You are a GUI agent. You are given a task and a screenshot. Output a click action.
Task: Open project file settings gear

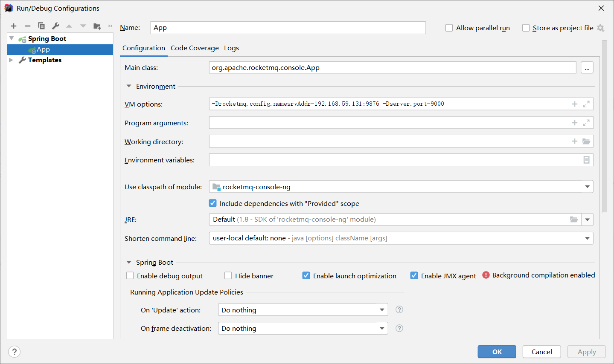coord(601,28)
